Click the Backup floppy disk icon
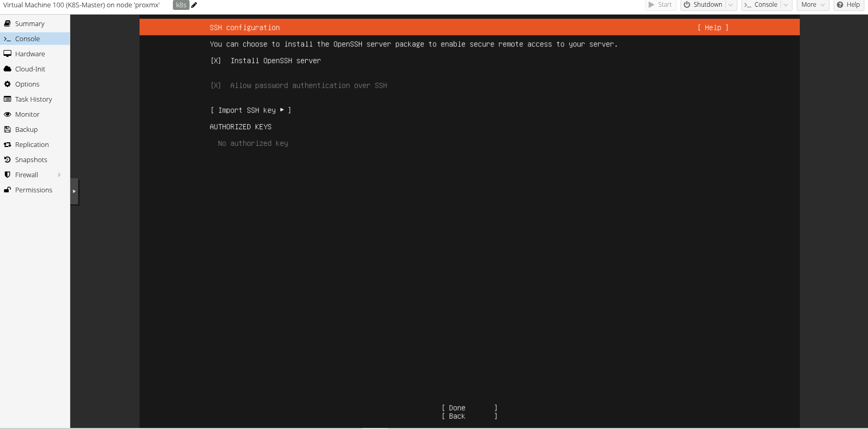 7,129
